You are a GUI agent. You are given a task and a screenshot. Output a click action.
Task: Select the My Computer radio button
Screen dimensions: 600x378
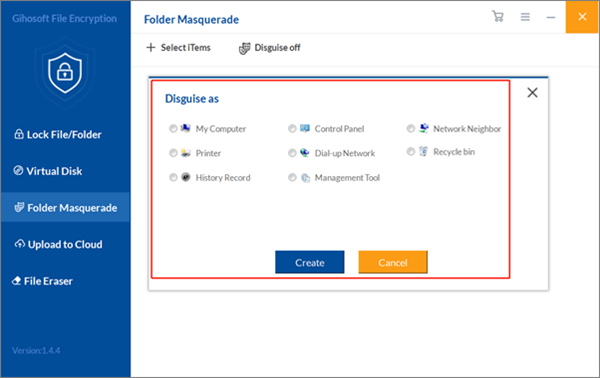click(173, 129)
